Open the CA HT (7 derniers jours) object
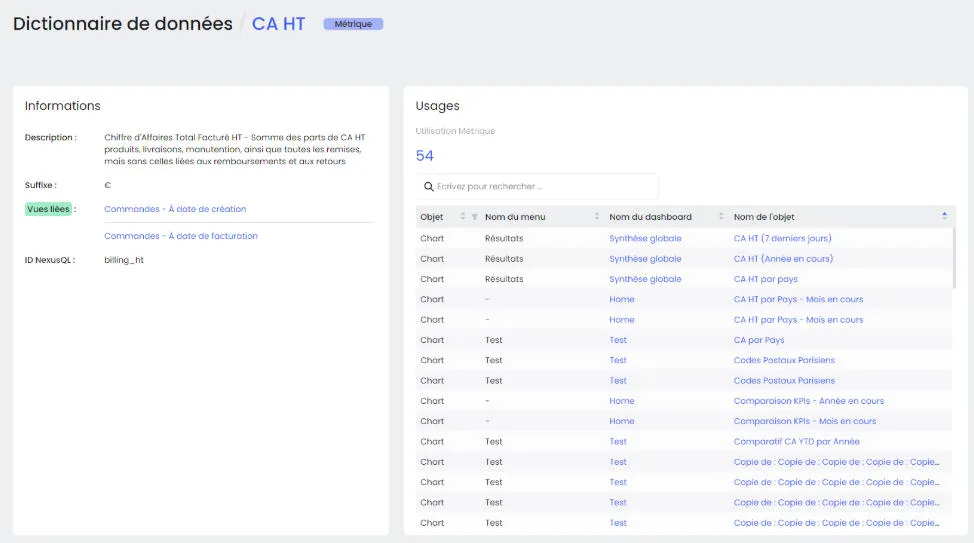974x543 pixels. click(782, 238)
